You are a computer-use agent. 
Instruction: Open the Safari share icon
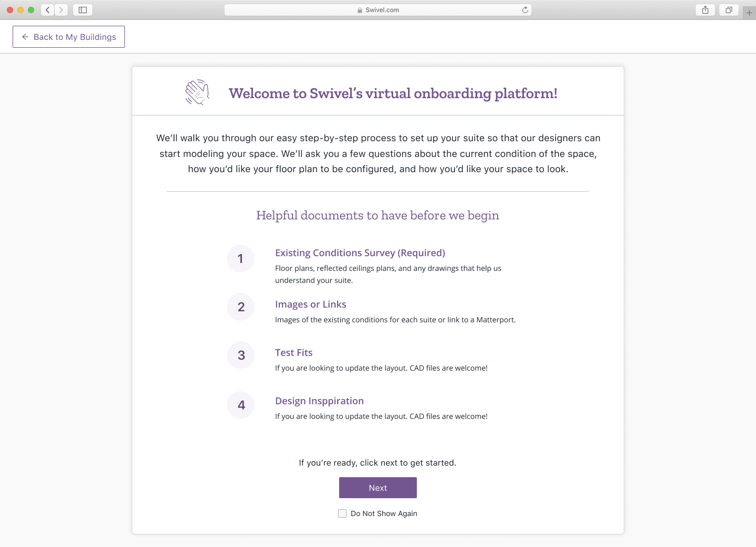coord(705,10)
